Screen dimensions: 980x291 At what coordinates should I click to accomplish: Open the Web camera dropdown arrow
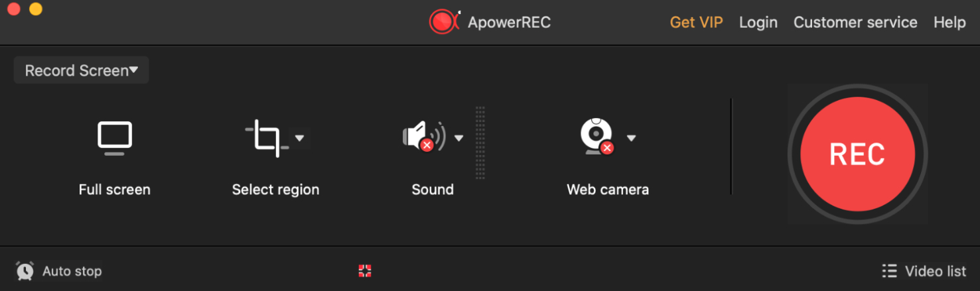pos(631,138)
